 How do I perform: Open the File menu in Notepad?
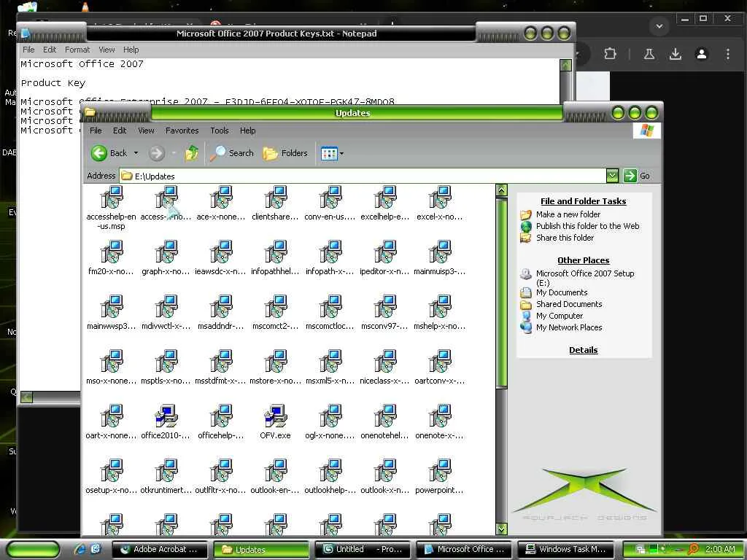click(28, 50)
